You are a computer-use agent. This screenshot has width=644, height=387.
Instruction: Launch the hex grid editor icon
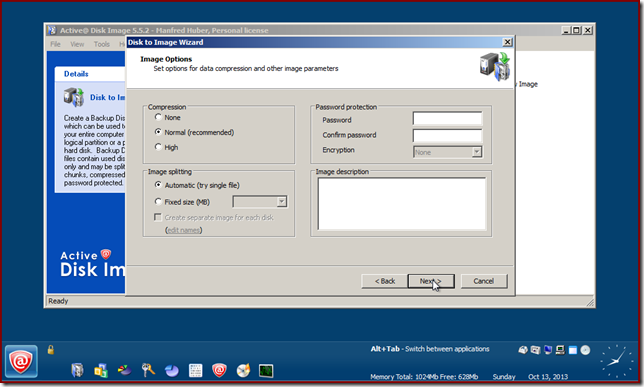point(196,371)
